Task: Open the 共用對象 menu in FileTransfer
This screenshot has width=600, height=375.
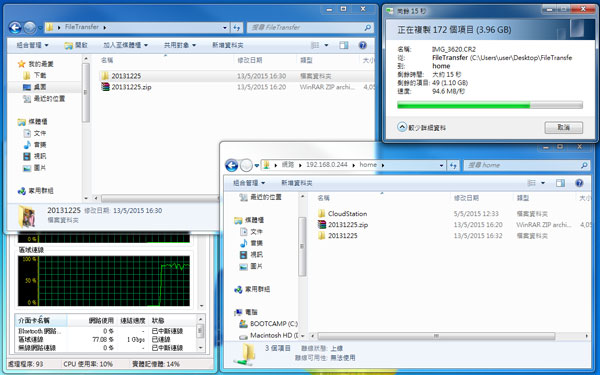Action: (x=180, y=45)
